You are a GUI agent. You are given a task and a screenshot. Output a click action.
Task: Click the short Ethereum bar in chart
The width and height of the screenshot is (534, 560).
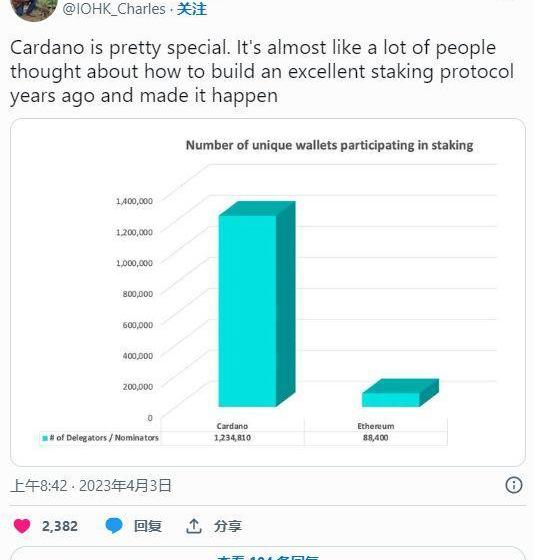(x=400, y=393)
